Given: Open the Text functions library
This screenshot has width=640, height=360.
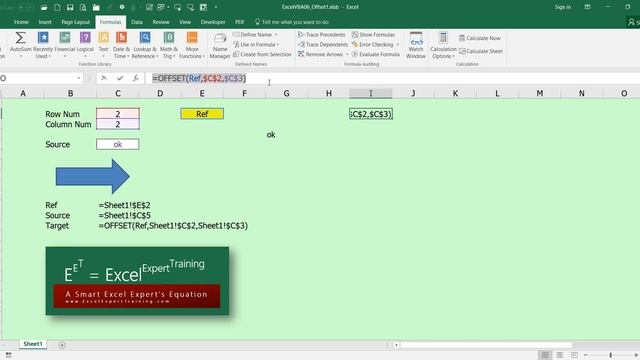Looking at the screenshot, I should coord(103,45).
